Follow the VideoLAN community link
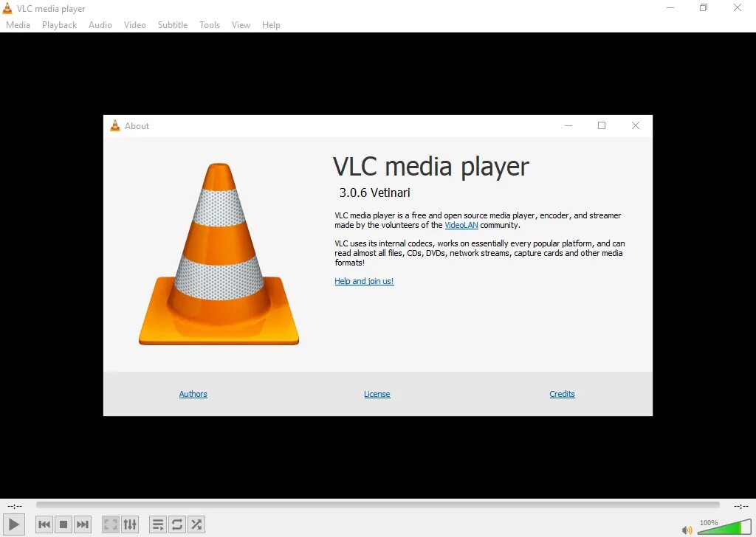This screenshot has width=756, height=537. (x=461, y=225)
